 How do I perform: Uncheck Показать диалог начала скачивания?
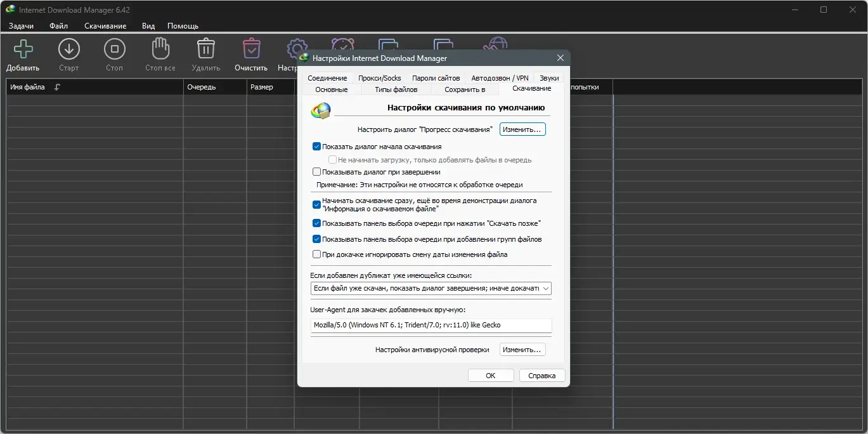point(316,147)
